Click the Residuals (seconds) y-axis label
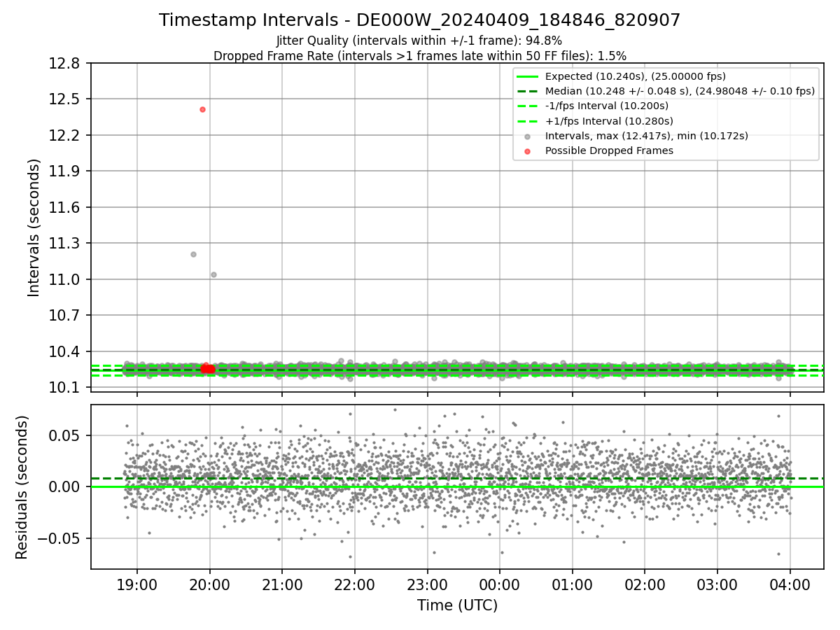This screenshot has height=630, width=840. [x=22, y=487]
